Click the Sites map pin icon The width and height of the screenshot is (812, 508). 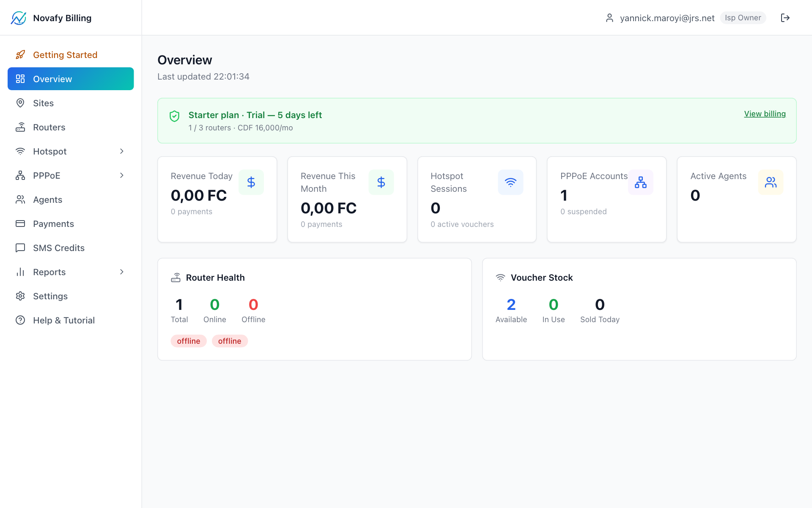[20, 103]
